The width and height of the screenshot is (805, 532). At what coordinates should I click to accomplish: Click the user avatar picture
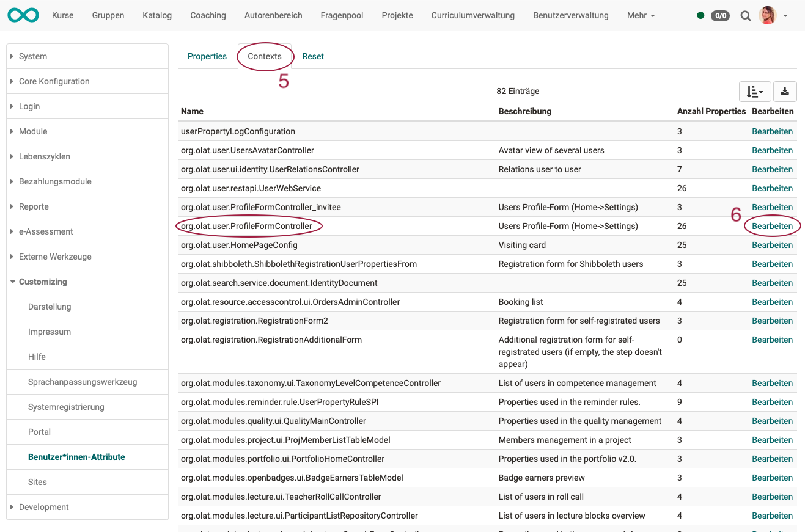[767, 15]
